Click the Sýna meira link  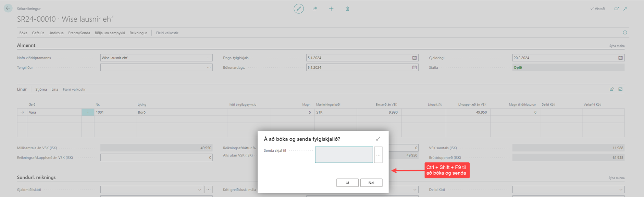coord(617,46)
